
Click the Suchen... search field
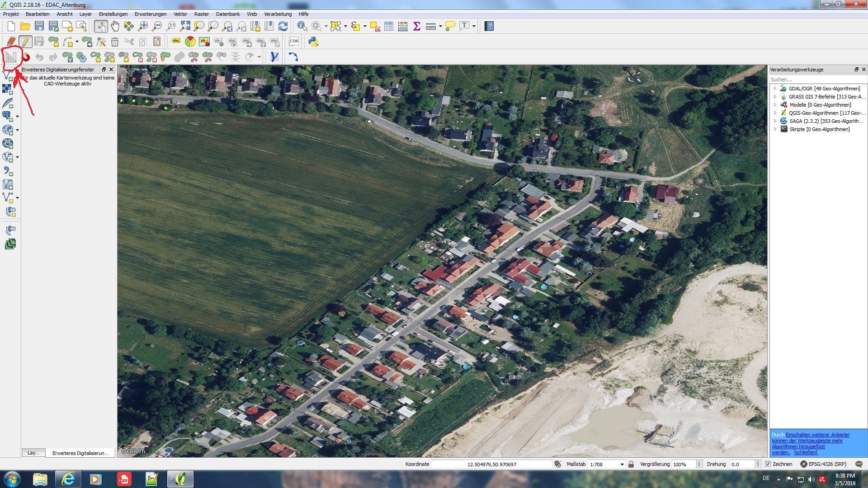pyautogui.click(x=818, y=80)
